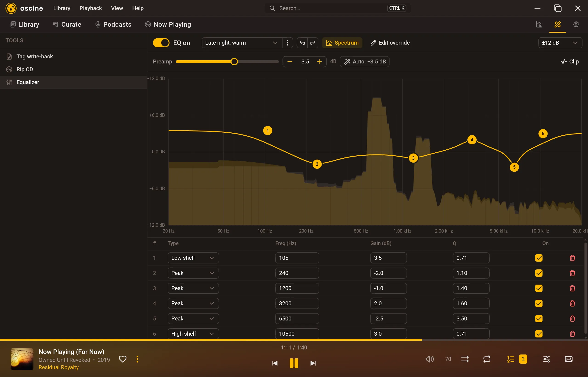Switch to the Podcasts tab

click(x=113, y=24)
